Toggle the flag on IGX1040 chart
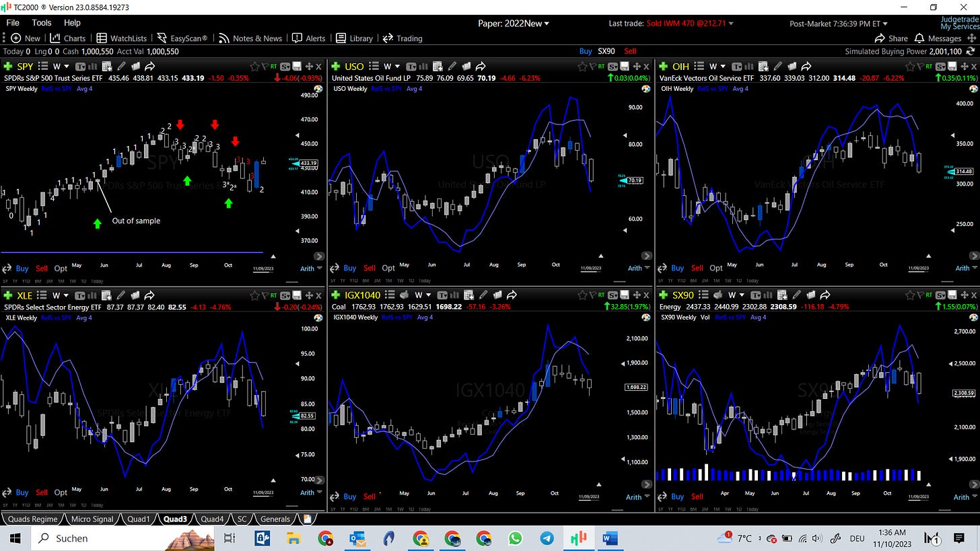The image size is (980, 551). pyautogui.click(x=592, y=295)
